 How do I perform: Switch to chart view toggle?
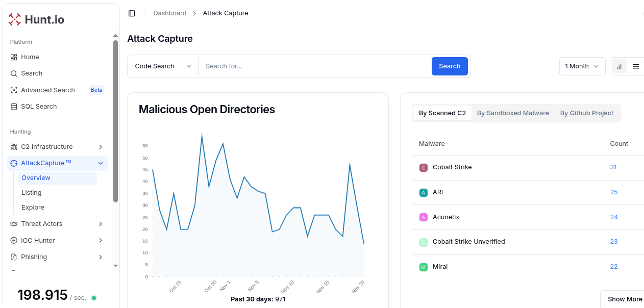pos(619,66)
